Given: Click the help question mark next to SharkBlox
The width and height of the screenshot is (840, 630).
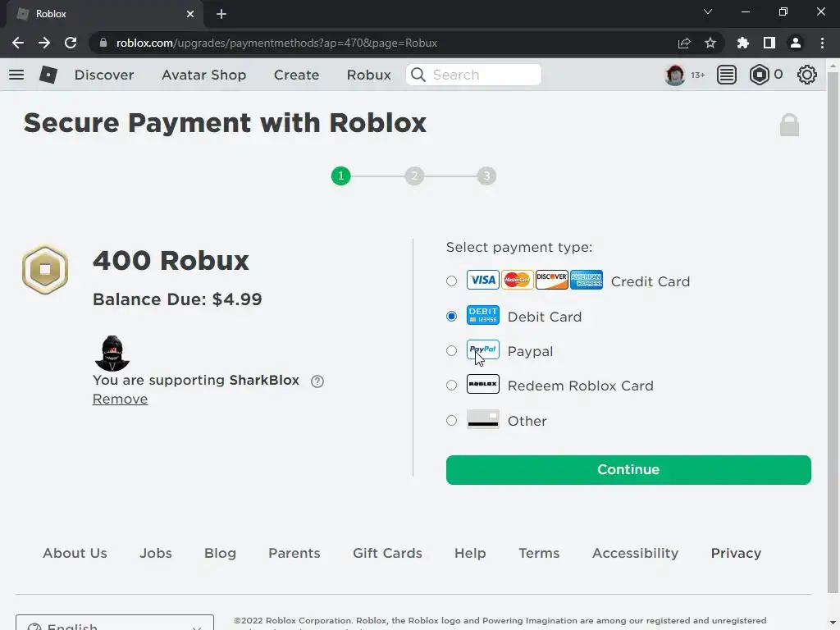Looking at the screenshot, I should pyautogui.click(x=317, y=381).
